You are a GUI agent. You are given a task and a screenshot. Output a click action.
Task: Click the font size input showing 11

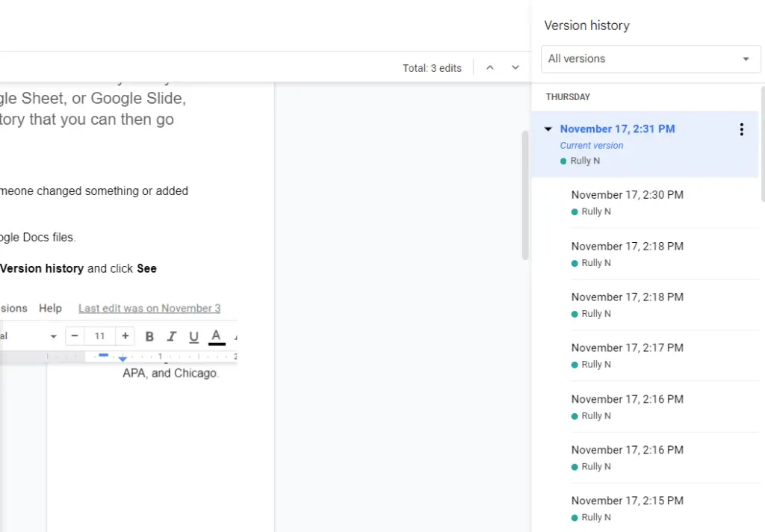point(99,336)
